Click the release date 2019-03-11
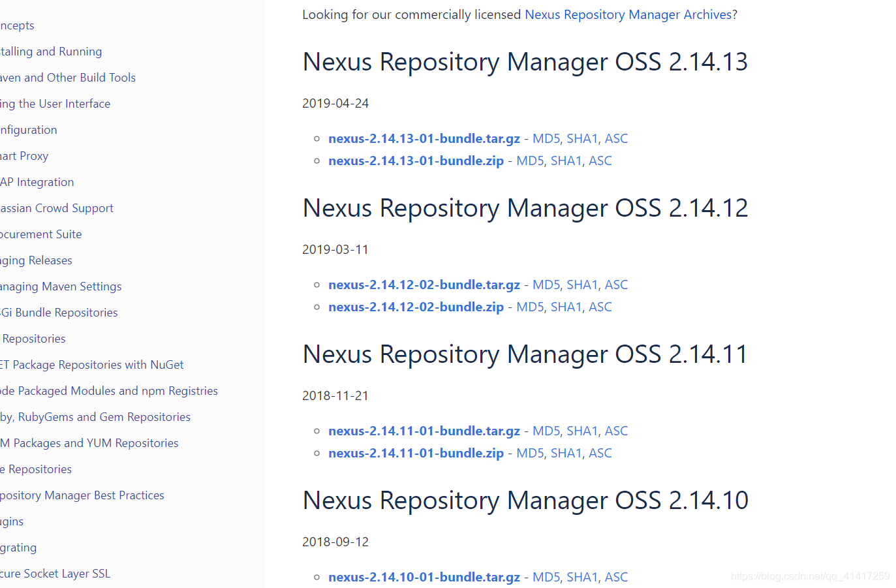This screenshot has height=588, width=896. (x=335, y=249)
